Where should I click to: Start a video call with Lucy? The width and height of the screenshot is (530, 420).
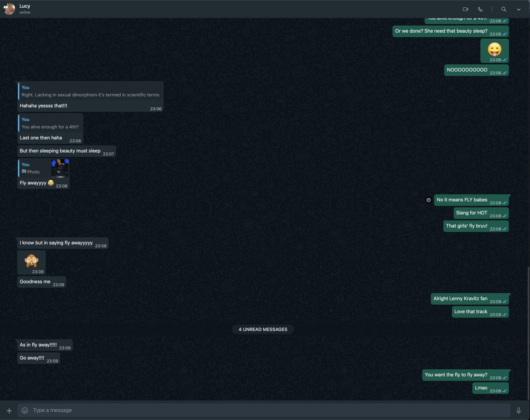click(465, 9)
